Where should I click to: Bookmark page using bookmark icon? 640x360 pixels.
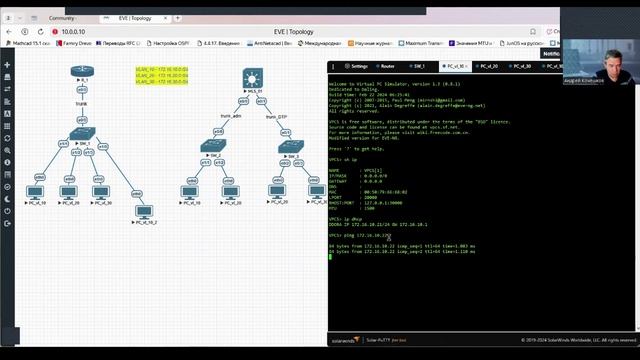[533, 31]
